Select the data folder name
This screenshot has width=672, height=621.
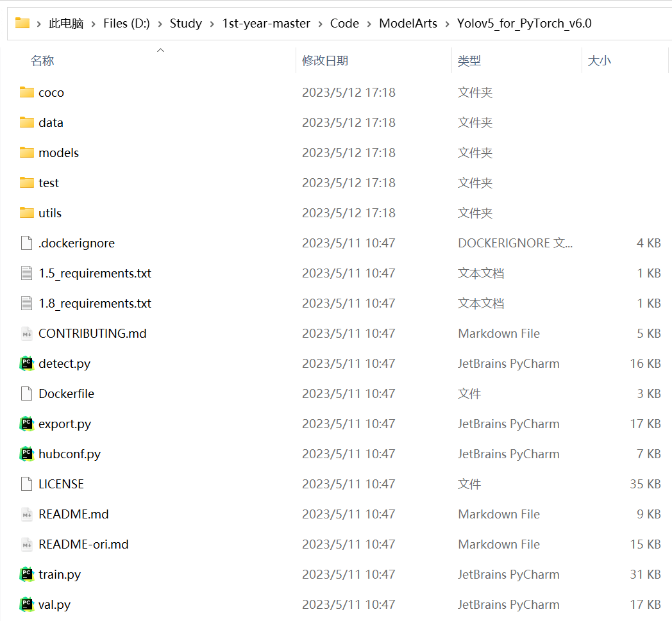point(51,122)
